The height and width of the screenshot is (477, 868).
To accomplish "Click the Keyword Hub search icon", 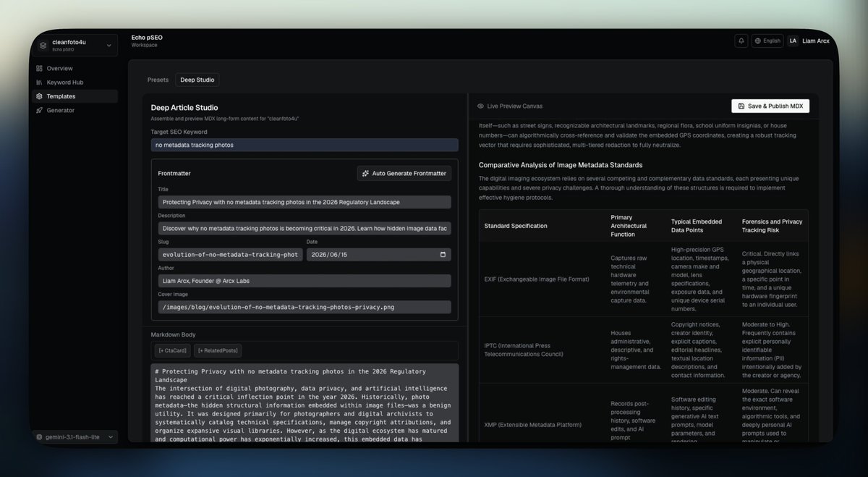I will [39, 83].
